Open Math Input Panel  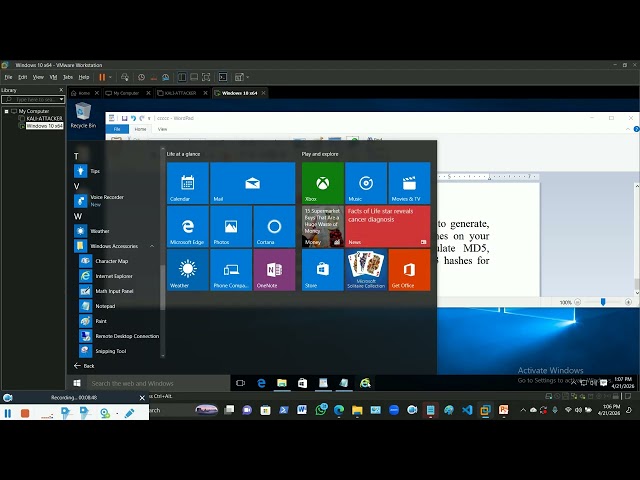tap(118, 291)
